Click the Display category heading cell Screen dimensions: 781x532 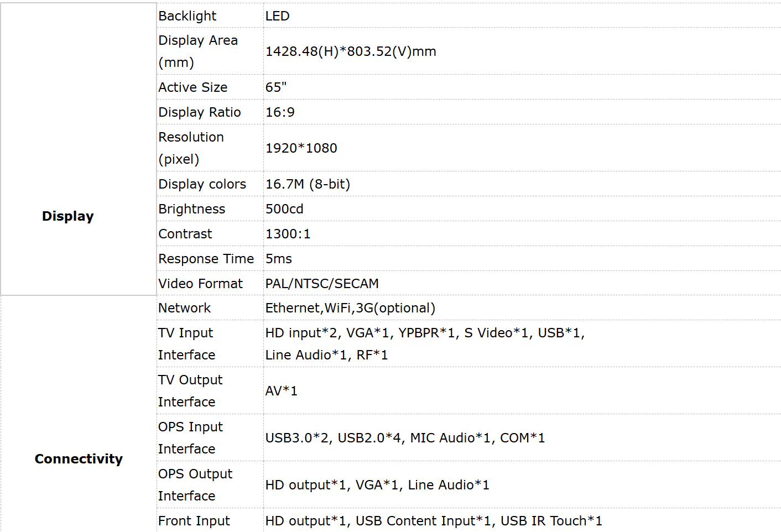coord(68,216)
